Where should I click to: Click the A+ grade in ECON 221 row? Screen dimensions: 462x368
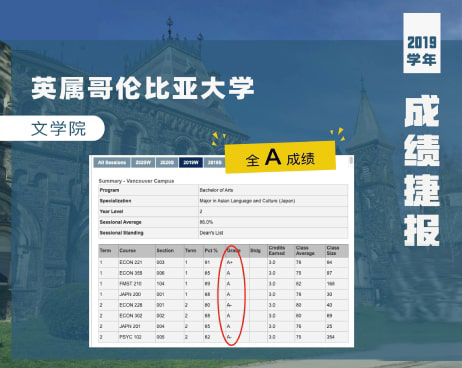click(x=229, y=262)
